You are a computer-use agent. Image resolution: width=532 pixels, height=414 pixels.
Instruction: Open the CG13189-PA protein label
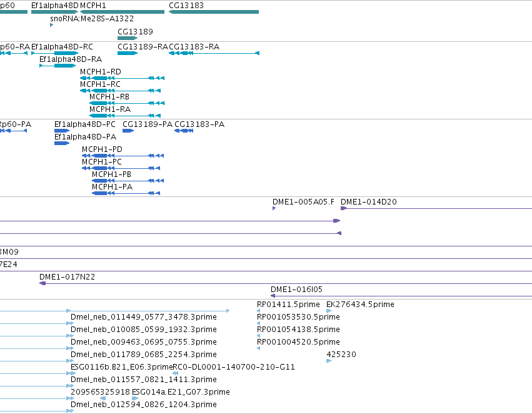click(148, 124)
